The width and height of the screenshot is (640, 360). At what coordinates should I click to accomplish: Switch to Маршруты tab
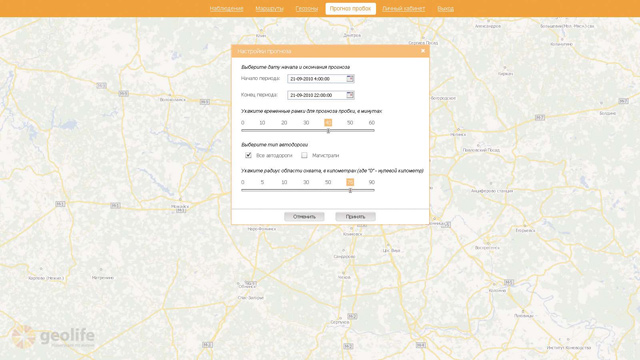[269, 9]
